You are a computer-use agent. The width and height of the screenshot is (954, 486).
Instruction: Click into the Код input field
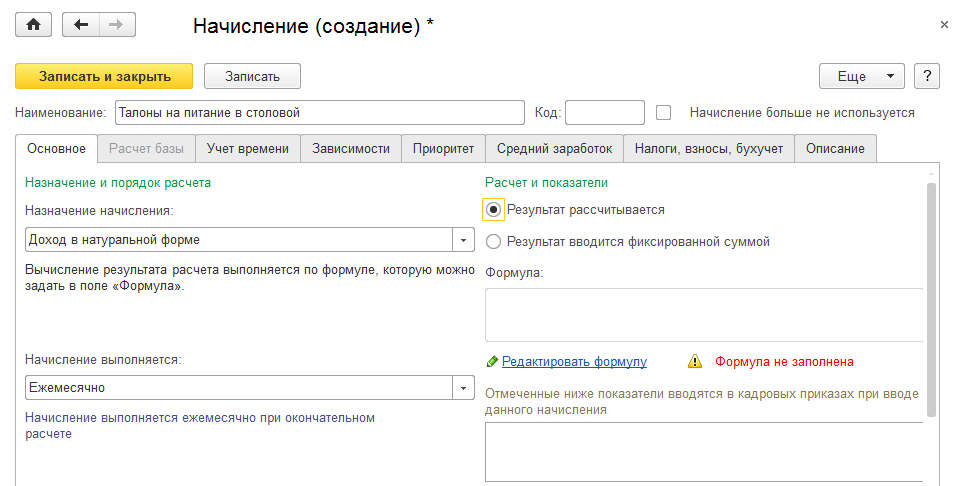[605, 112]
